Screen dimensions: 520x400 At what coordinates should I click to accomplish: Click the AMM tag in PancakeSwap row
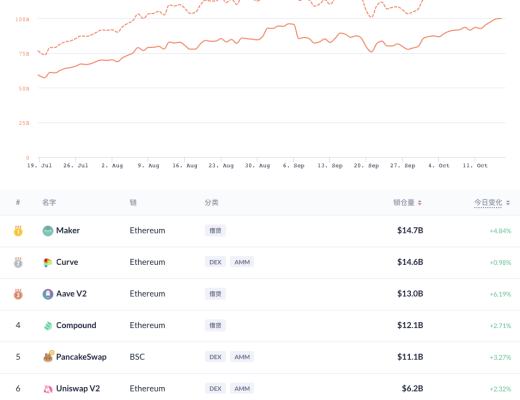242,357
